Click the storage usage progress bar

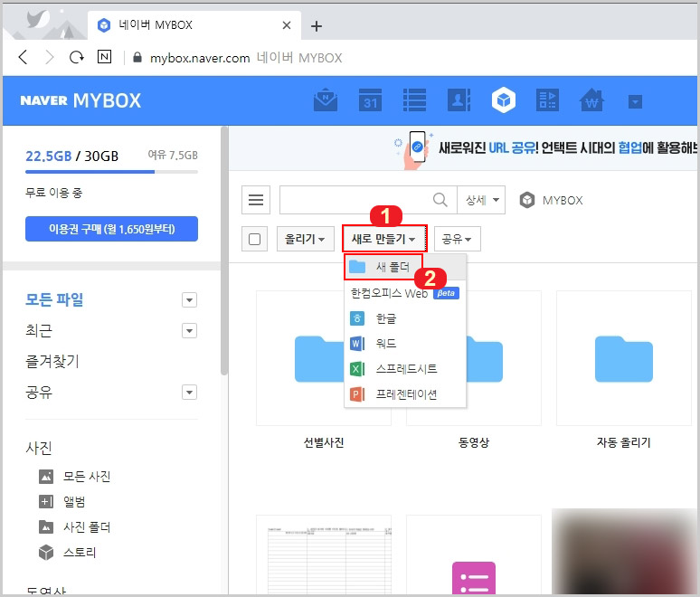pyautogui.click(x=111, y=172)
